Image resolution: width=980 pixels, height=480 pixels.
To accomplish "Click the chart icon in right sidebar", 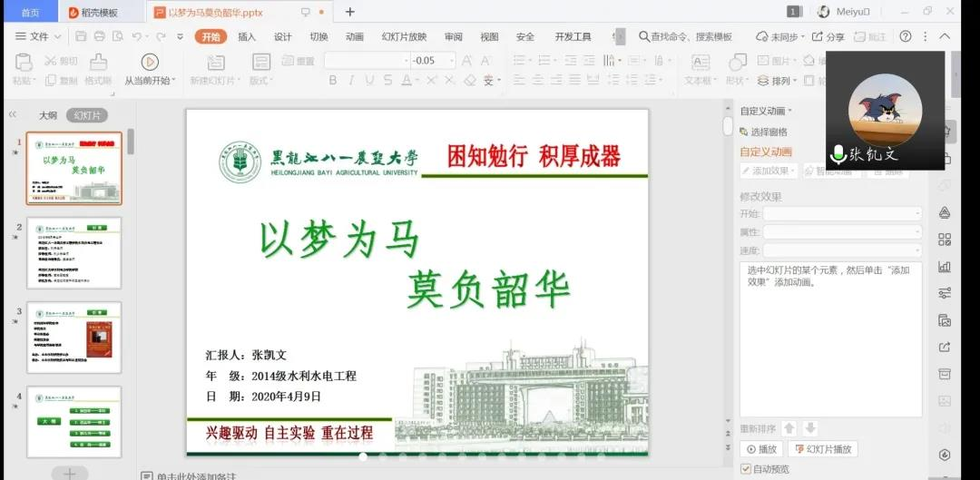I will pyautogui.click(x=945, y=267).
